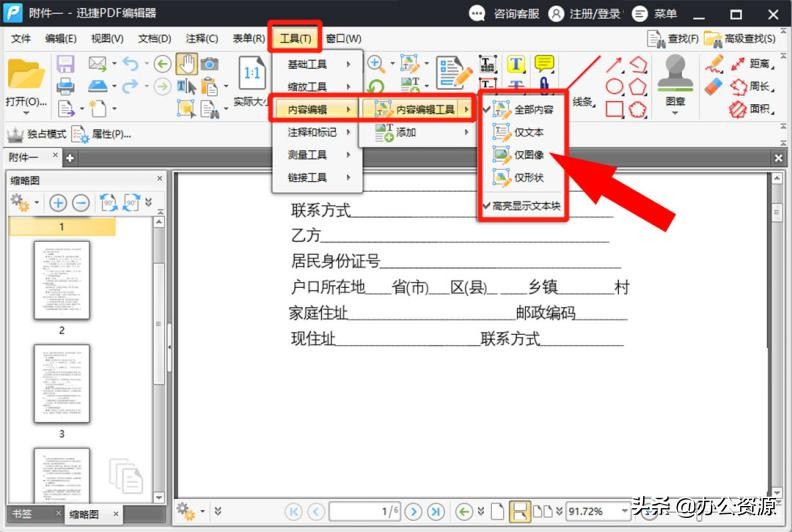Go to the next page
This screenshot has height=532, width=792.
(413, 512)
